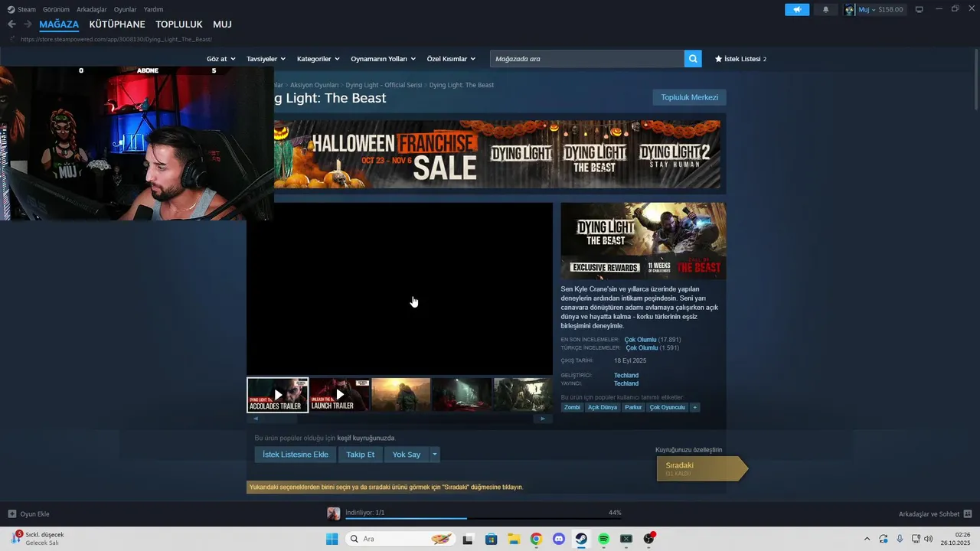Open the Techland publisher link
This screenshot has height=551, width=980.
(x=626, y=383)
